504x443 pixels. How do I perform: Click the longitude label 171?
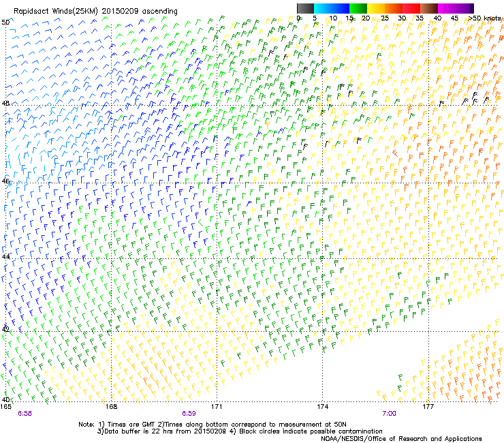217,406
